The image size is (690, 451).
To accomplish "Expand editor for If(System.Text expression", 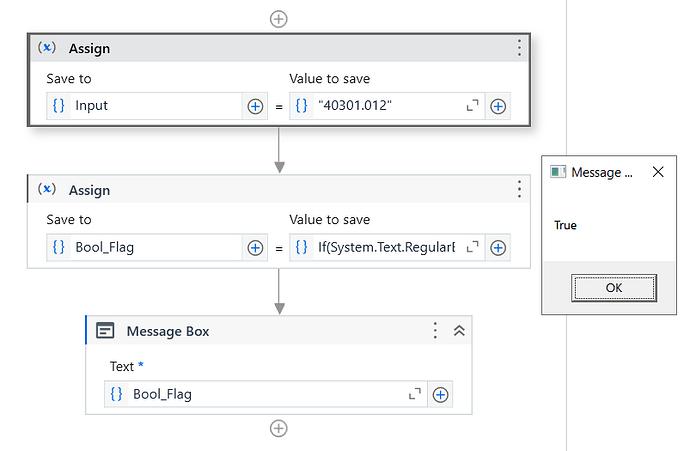I will tap(473, 248).
